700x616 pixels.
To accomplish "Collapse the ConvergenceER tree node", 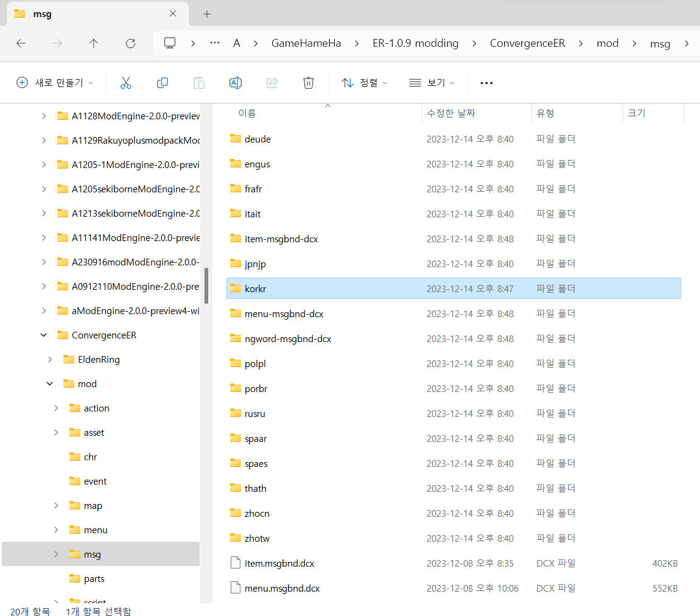I will (x=44, y=335).
